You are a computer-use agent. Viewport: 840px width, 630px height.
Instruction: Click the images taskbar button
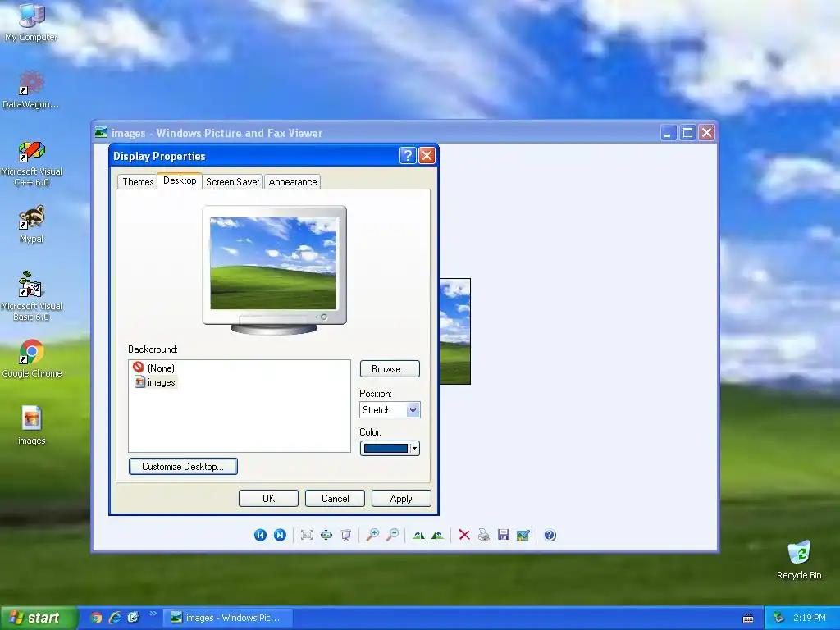click(228, 618)
